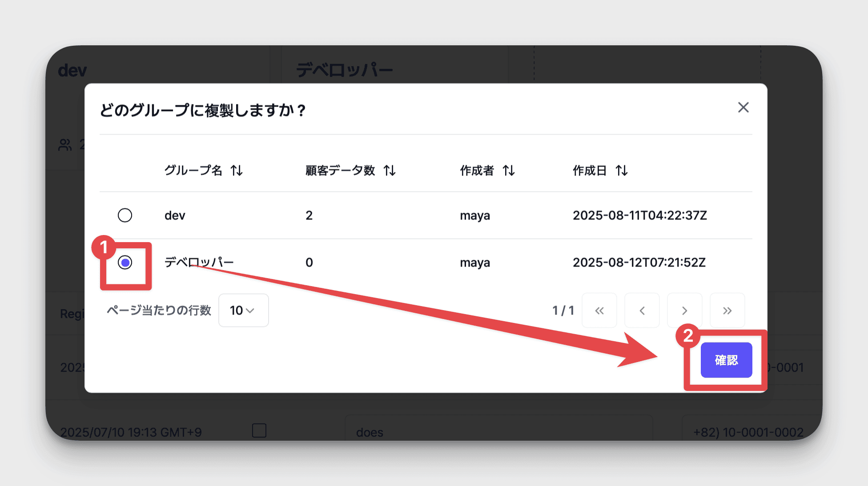This screenshot has height=486, width=868.
Task: Sort by 作成者 column arrows
Action: (509, 171)
